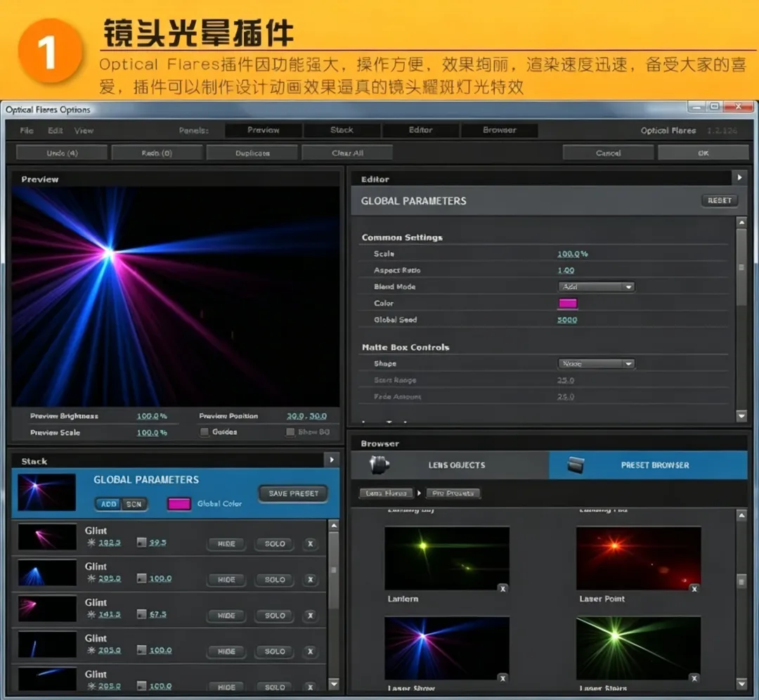Toggle the Editor panel button
This screenshot has height=700, width=759.
[420, 130]
